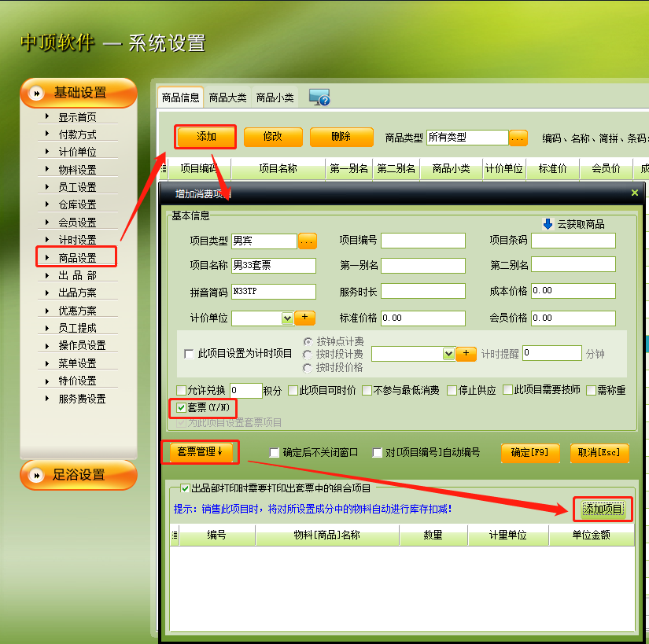This screenshot has height=644, width=649.
Task: Select 按时段价格 radio button
Action: point(308,368)
